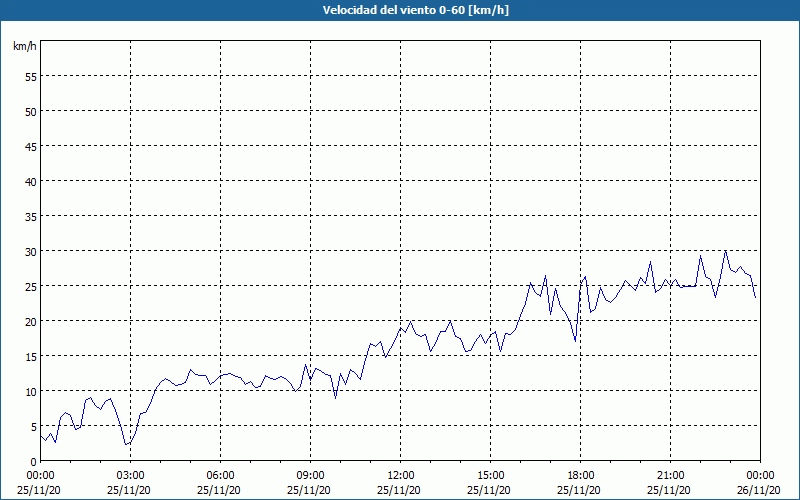Image resolution: width=800 pixels, height=500 pixels.
Task: Click the 12:00 time label
Action: click(x=401, y=476)
